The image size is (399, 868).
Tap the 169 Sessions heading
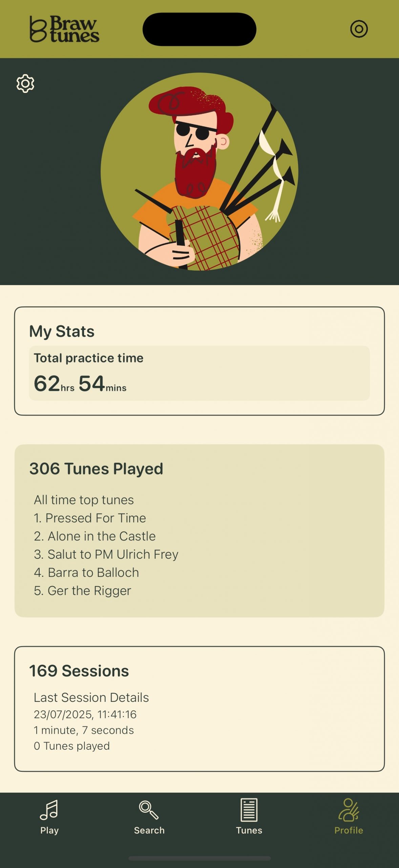coord(79,671)
